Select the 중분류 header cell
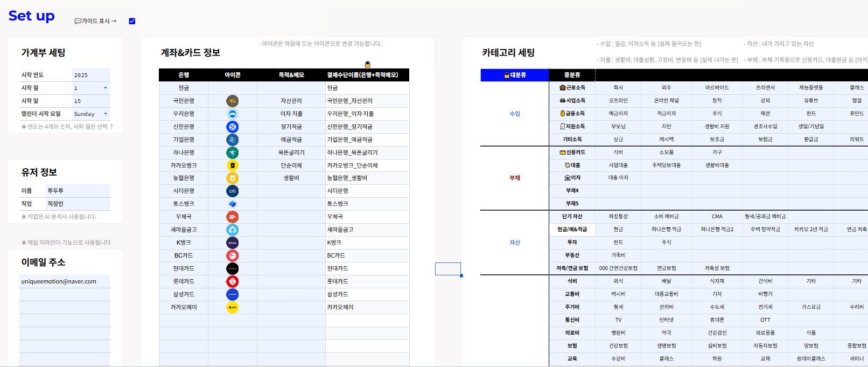868x367 pixels. 572,75
